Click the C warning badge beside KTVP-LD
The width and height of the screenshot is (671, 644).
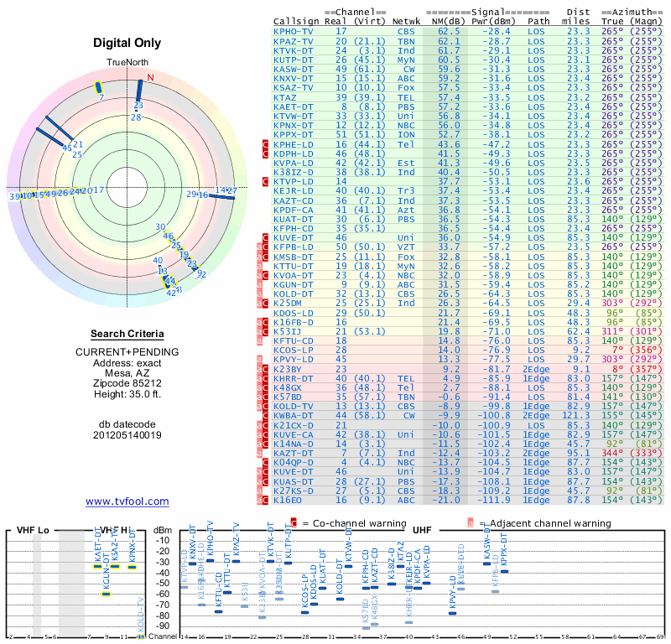coord(265,182)
